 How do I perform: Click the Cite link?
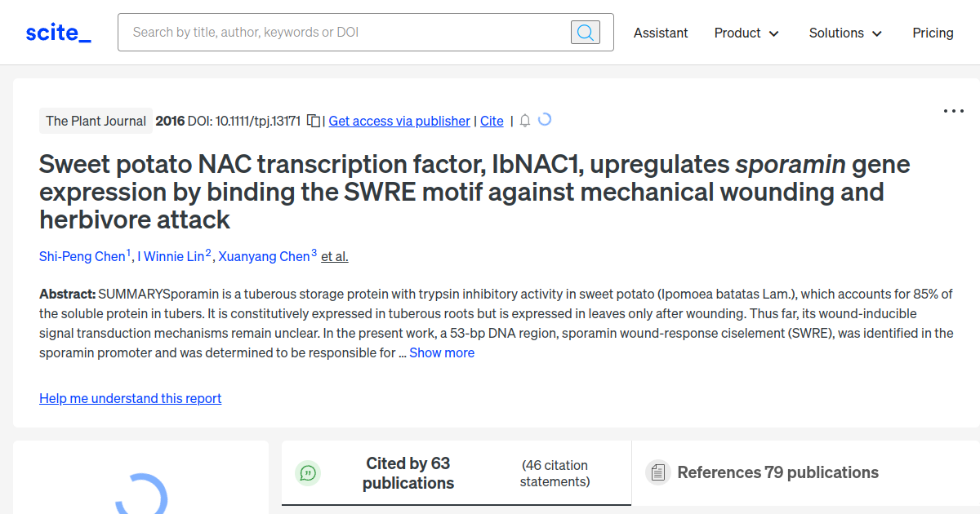[x=492, y=121]
